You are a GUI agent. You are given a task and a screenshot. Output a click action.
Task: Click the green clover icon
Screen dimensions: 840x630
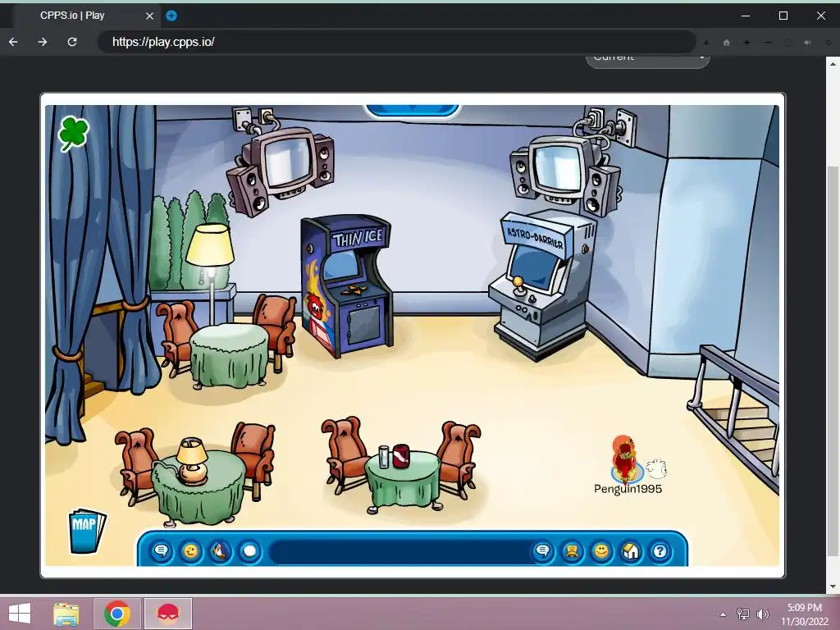[x=73, y=134]
